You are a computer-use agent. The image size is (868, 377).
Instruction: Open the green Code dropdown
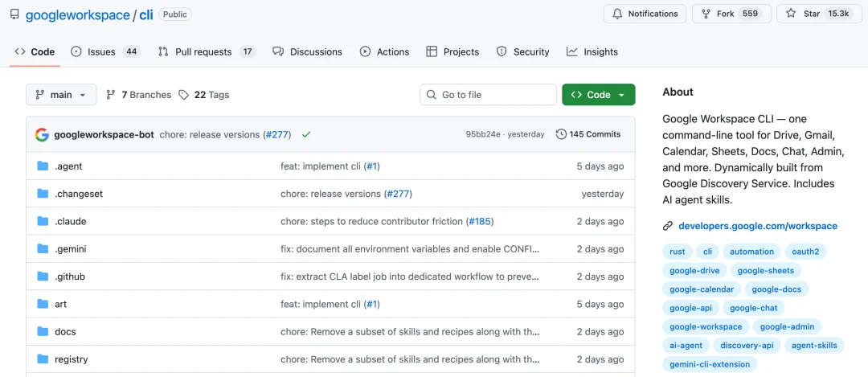[x=598, y=95]
